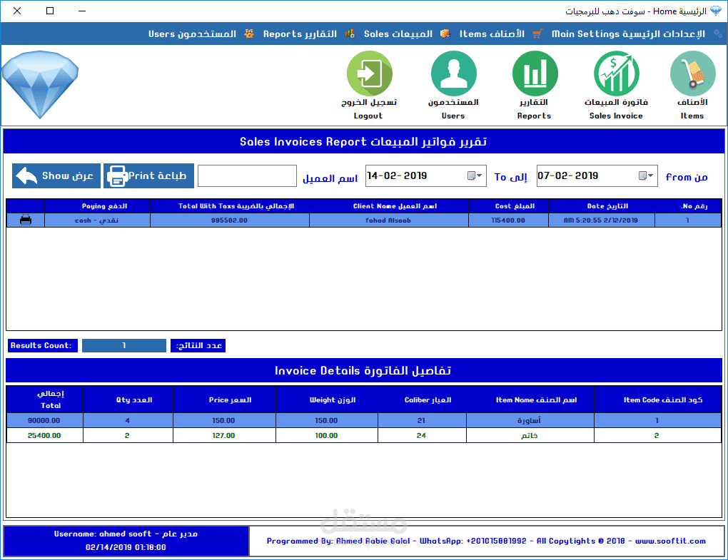Open the Reports menu
Viewport: 728px width, 560px height.
[x=300, y=34]
